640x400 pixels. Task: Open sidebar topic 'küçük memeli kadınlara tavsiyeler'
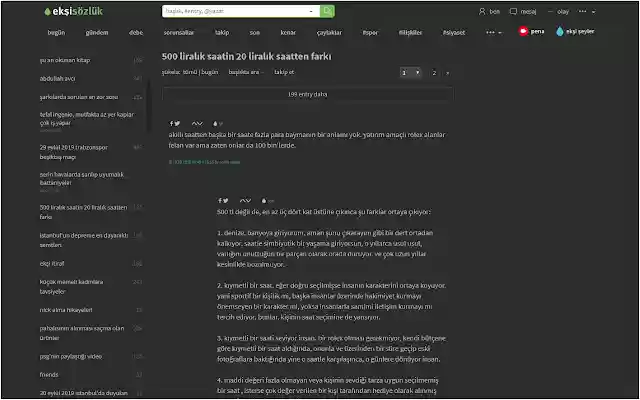tap(71, 287)
